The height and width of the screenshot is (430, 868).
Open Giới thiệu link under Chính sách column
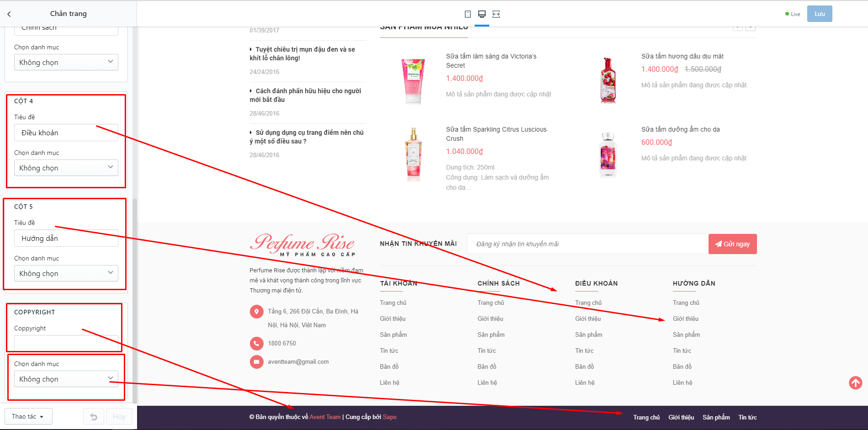(x=491, y=319)
